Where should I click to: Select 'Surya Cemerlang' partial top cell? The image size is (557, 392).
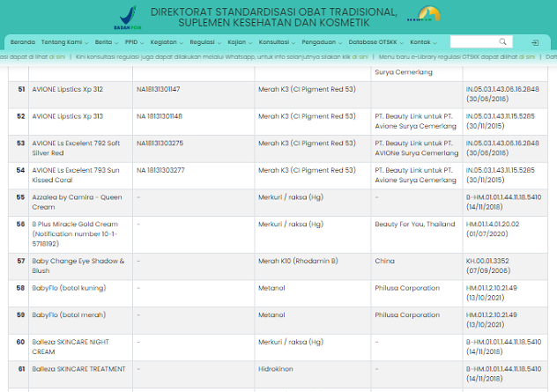tap(404, 72)
